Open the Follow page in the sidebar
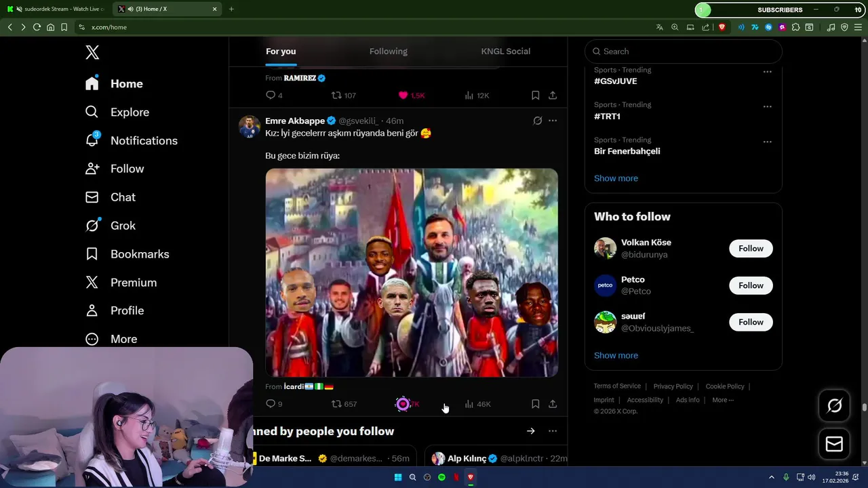The image size is (868, 488). click(114, 169)
